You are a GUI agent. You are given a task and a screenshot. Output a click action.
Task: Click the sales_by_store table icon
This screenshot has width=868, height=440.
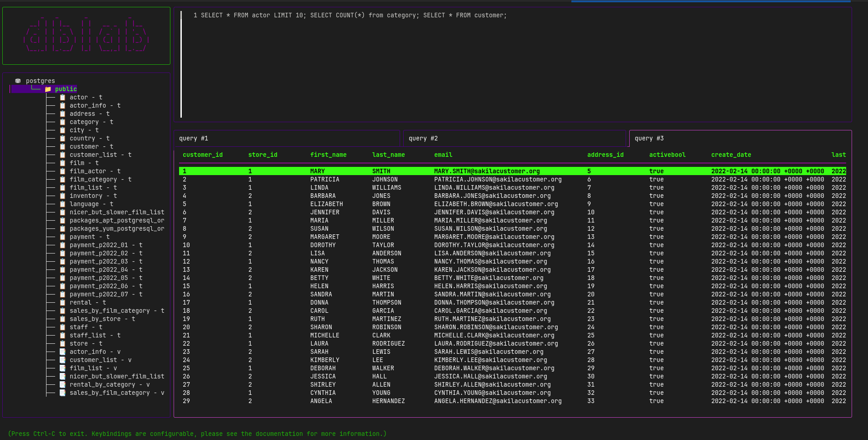62,319
